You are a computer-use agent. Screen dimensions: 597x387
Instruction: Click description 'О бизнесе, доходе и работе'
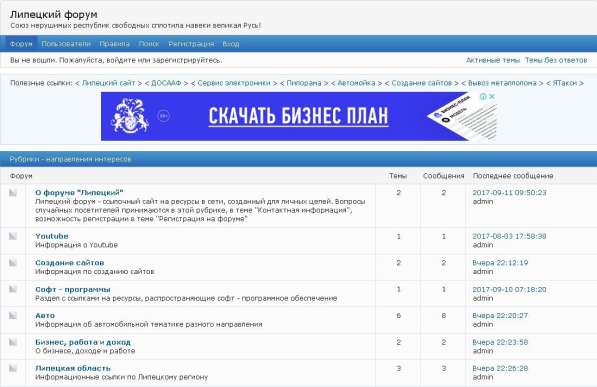click(85, 351)
